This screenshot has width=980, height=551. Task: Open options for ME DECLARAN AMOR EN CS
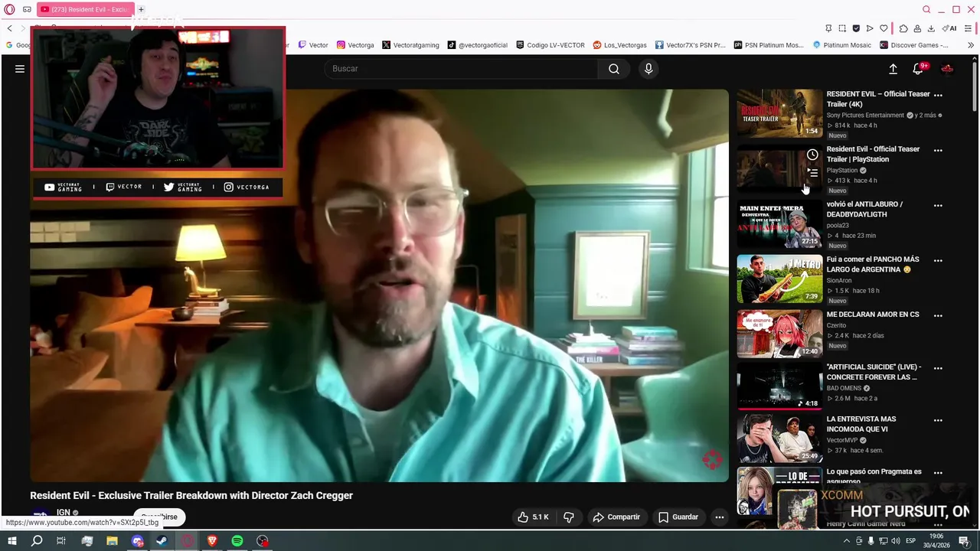point(938,316)
